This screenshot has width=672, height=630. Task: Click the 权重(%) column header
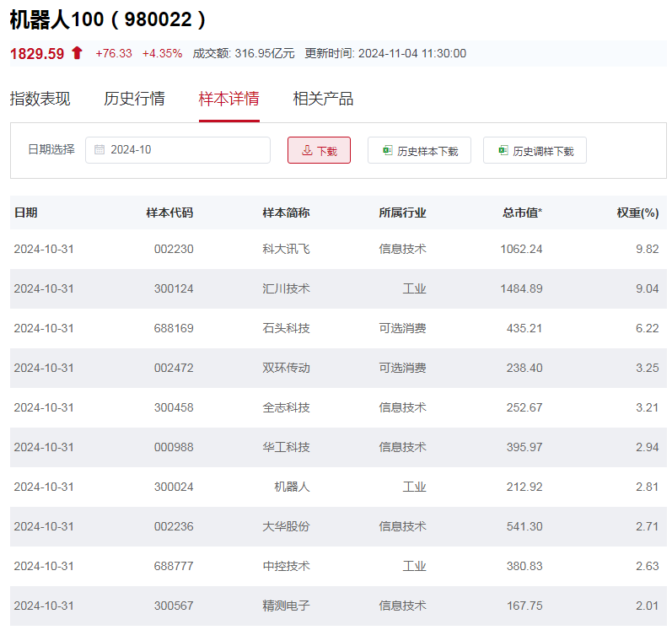(x=637, y=213)
